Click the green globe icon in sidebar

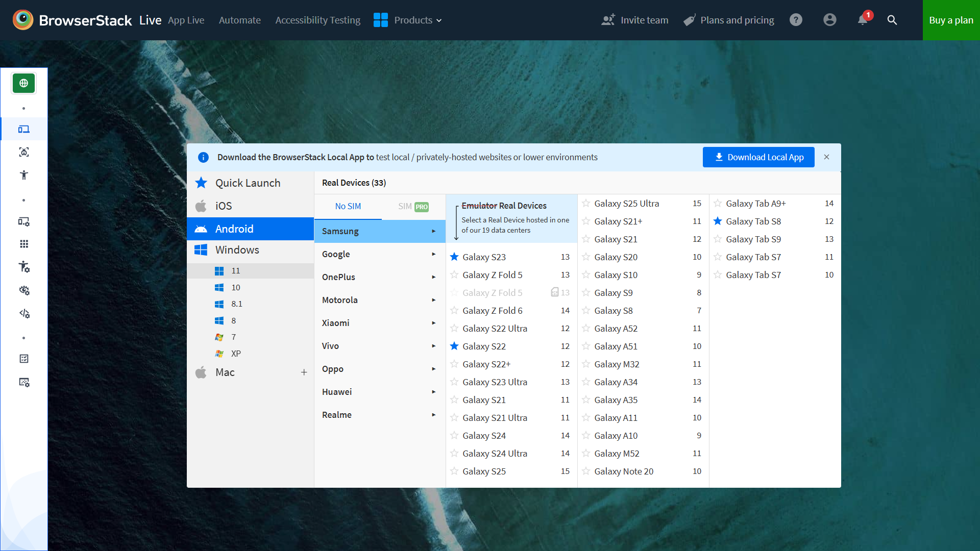pyautogui.click(x=23, y=83)
